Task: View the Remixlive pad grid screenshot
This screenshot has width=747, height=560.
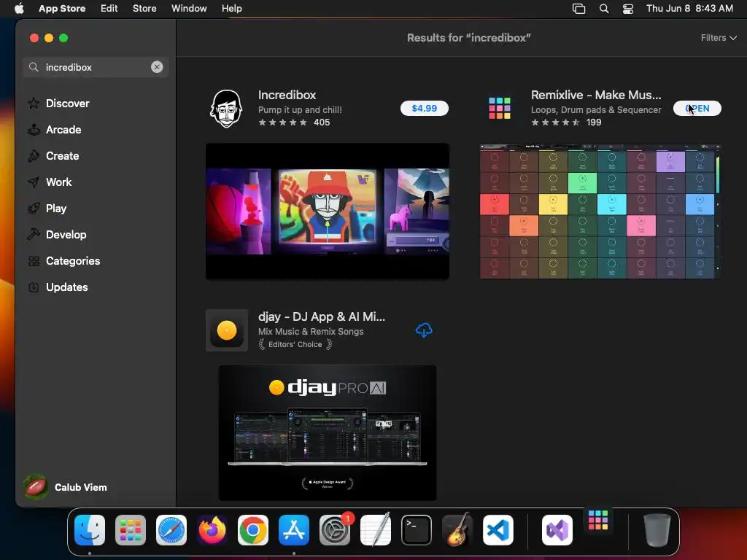Action: 600,211
